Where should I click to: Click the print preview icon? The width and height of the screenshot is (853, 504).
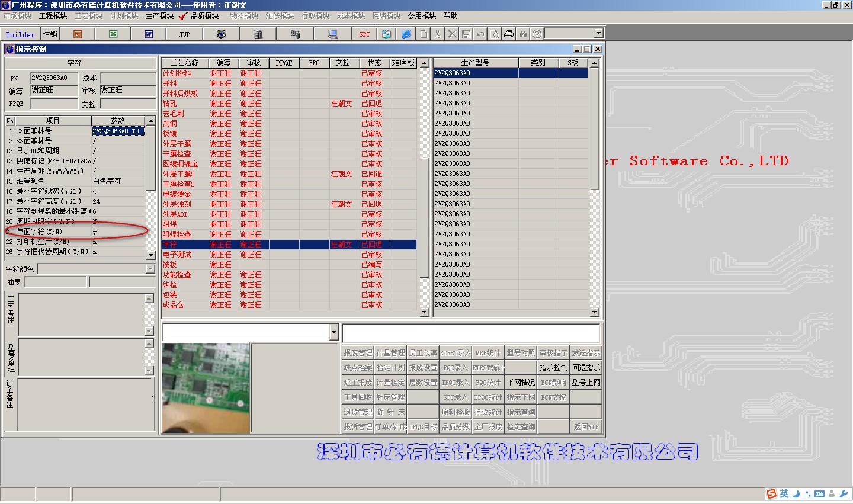tap(495, 34)
